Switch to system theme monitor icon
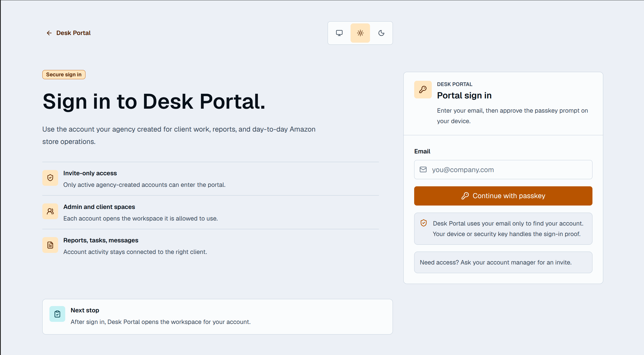This screenshot has width=644, height=355. [x=339, y=33]
